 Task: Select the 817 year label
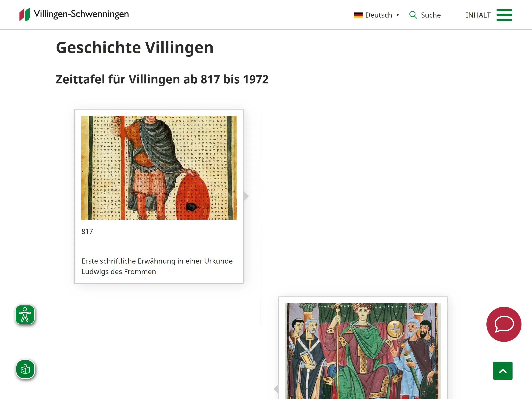tap(87, 231)
